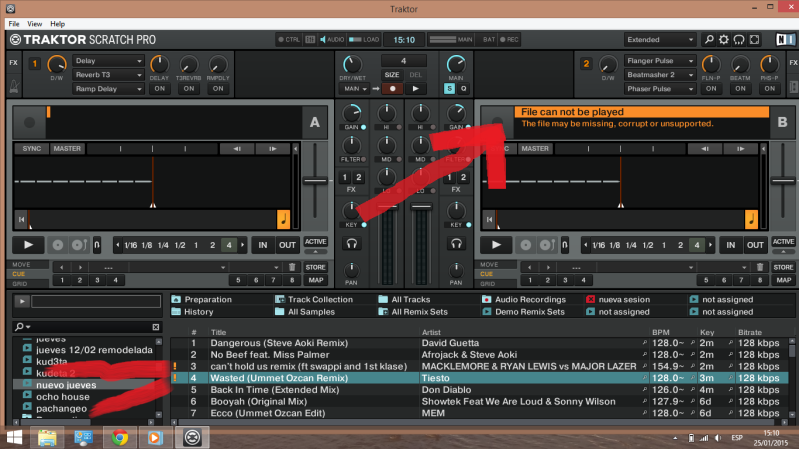Click Deck A cue button icon
This screenshot has height=449, width=799.
coord(58,245)
